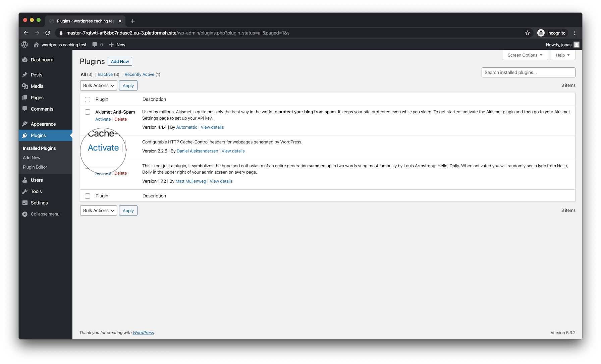The image size is (601, 364).
Task: Expand the Help dropdown tab
Action: click(562, 55)
